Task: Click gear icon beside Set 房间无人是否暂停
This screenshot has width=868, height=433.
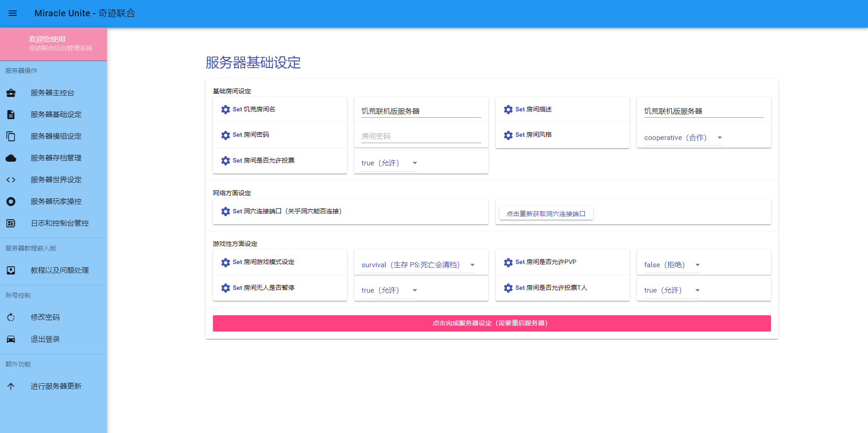Action: point(226,288)
